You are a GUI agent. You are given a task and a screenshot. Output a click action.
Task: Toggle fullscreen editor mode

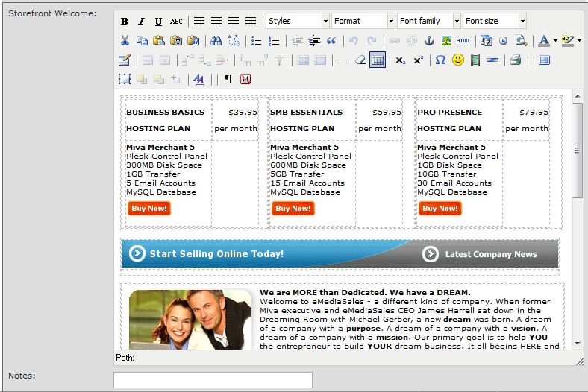(x=544, y=60)
